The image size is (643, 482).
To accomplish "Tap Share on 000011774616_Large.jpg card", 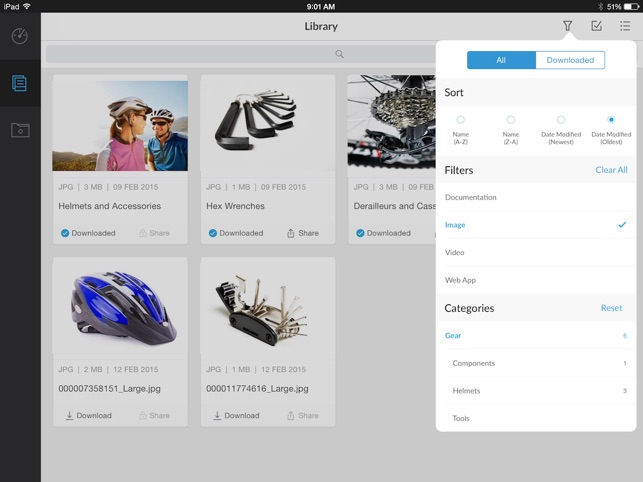I will tap(303, 416).
